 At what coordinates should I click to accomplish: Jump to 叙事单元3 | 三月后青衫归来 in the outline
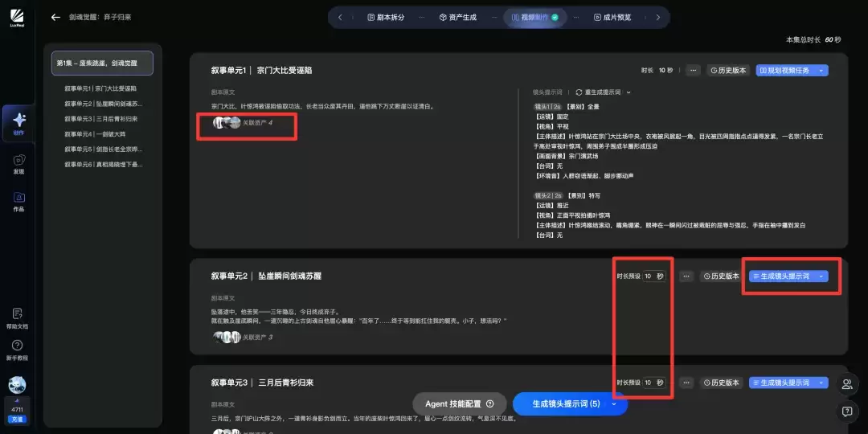click(101, 119)
